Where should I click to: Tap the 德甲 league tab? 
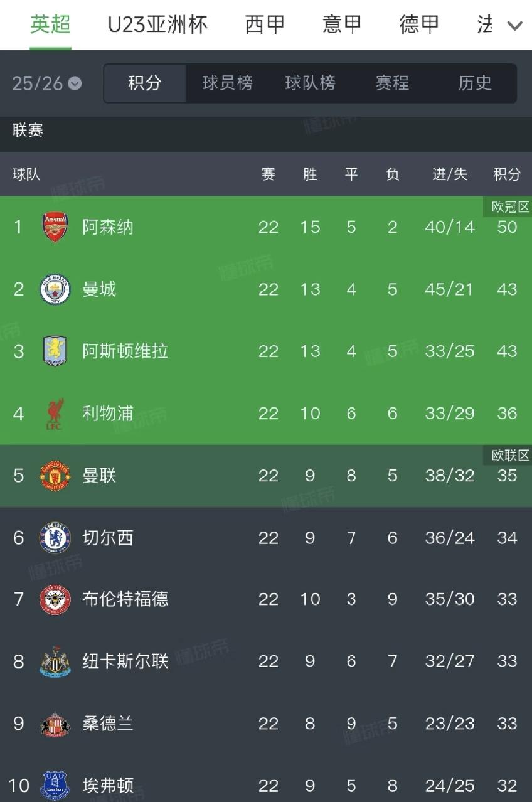click(x=419, y=24)
